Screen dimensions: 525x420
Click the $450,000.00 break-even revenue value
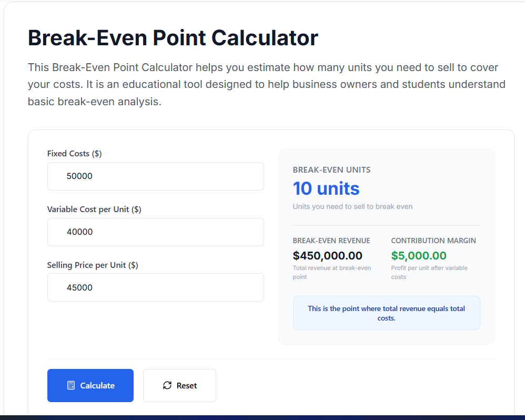point(328,255)
